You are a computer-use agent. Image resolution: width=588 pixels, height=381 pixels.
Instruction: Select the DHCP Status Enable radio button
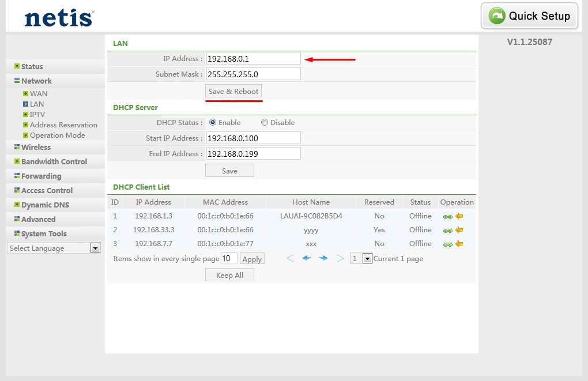tap(213, 123)
